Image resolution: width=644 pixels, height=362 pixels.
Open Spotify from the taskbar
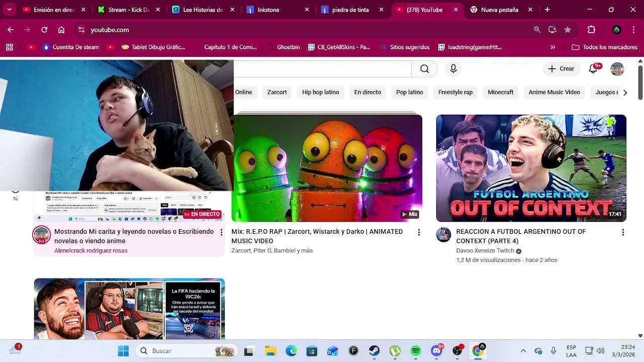pos(416,351)
